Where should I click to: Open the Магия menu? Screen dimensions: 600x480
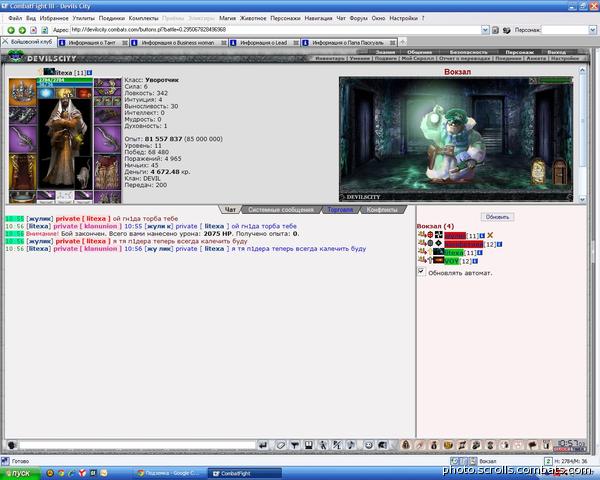(x=227, y=18)
